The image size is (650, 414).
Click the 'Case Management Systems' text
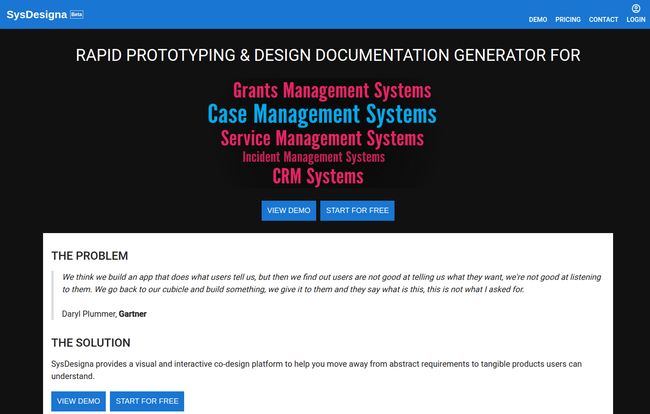322,114
